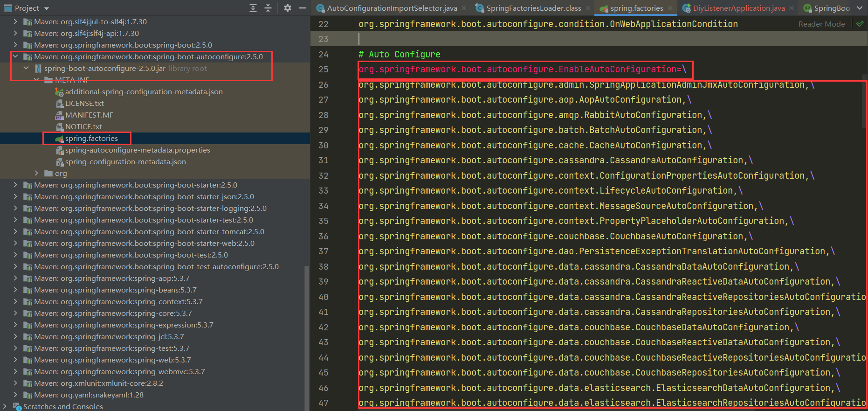Click the editor vertical scrollbar
This screenshot has height=411, width=868.
[865, 100]
